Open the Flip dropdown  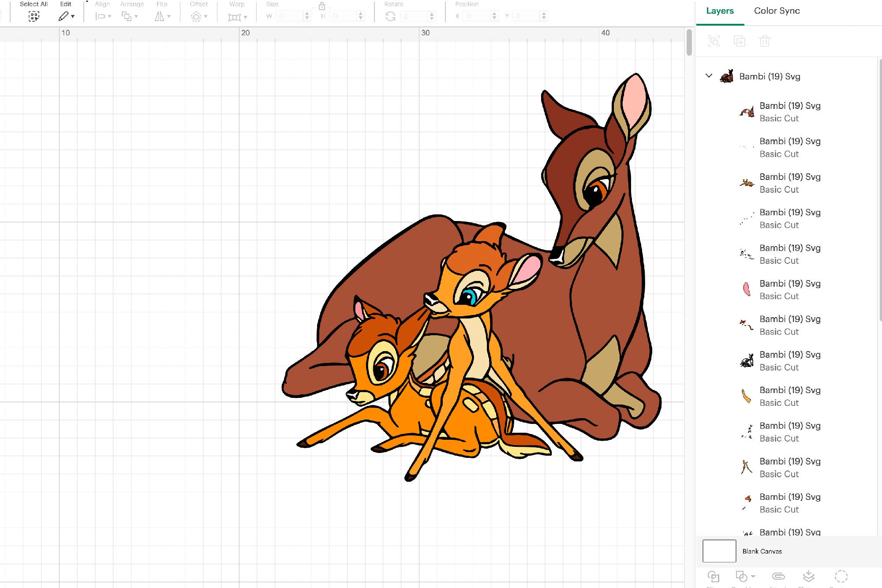[162, 16]
